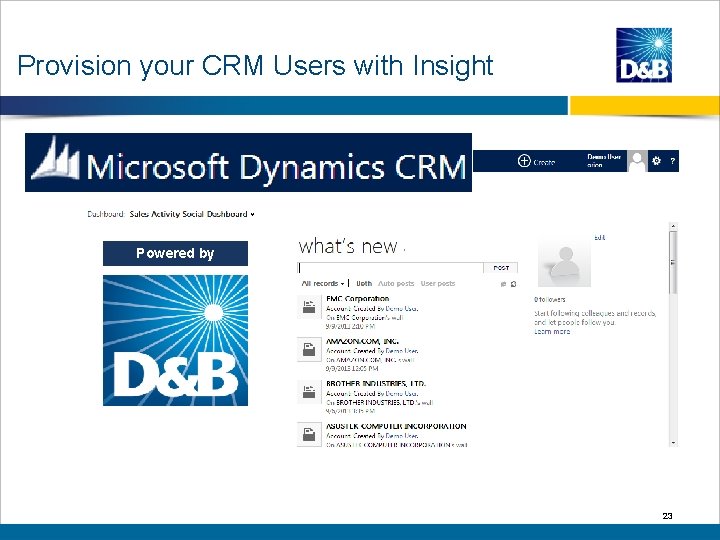Click the slide page number 23
The image size is (720, 540).
click(x=667, y=516)
